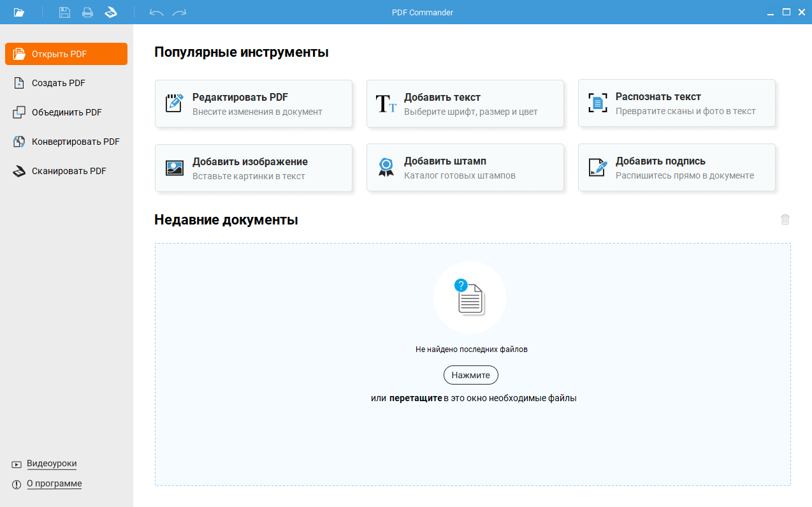Open a file via the folder toolbar icon
The height and width of the screenshot is (507, 812).
pos(19,11)
